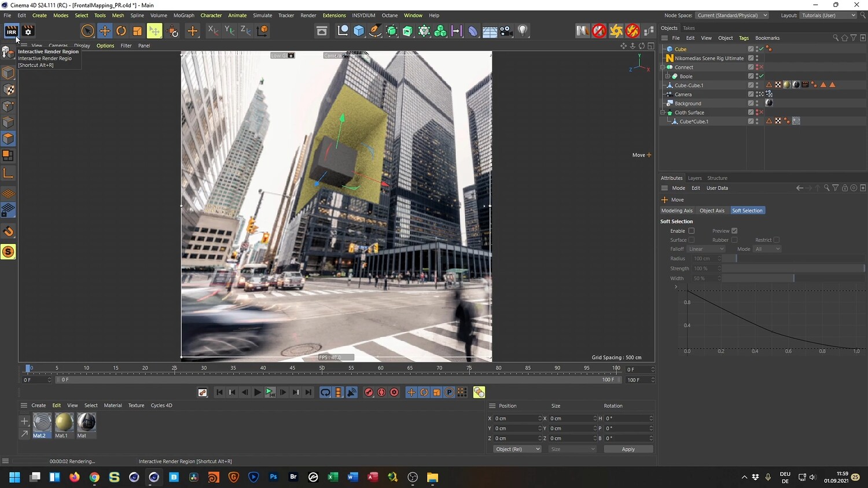Viewport: 868px width, 488px height.
Task: Switch to the Layers tab
Action: (694, 178)
